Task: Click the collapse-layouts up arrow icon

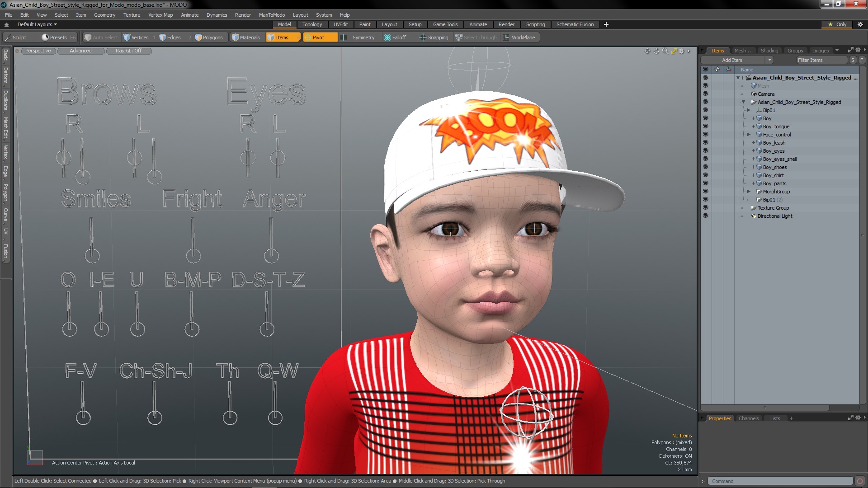Action: point(6,24)
